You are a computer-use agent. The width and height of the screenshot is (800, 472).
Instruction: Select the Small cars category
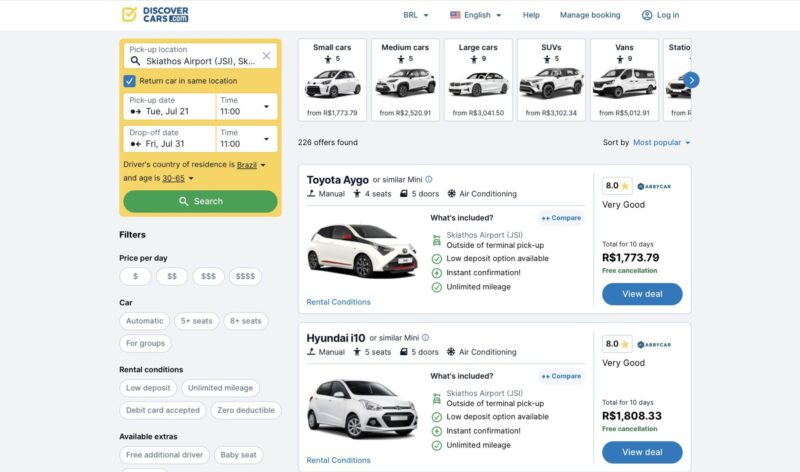click(332, 80)
